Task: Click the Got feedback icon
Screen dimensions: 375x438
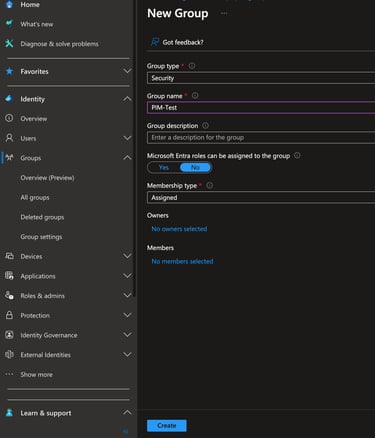Action: (155, 42)
